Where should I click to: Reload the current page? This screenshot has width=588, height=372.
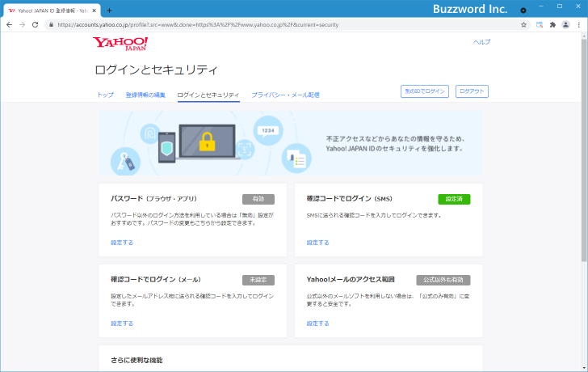(36, 25)
